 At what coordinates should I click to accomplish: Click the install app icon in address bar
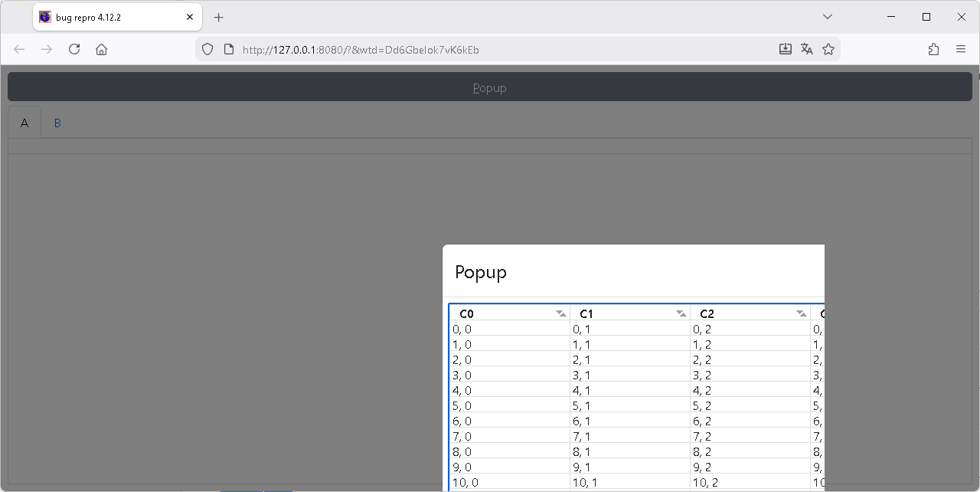[x=785, y=49]
